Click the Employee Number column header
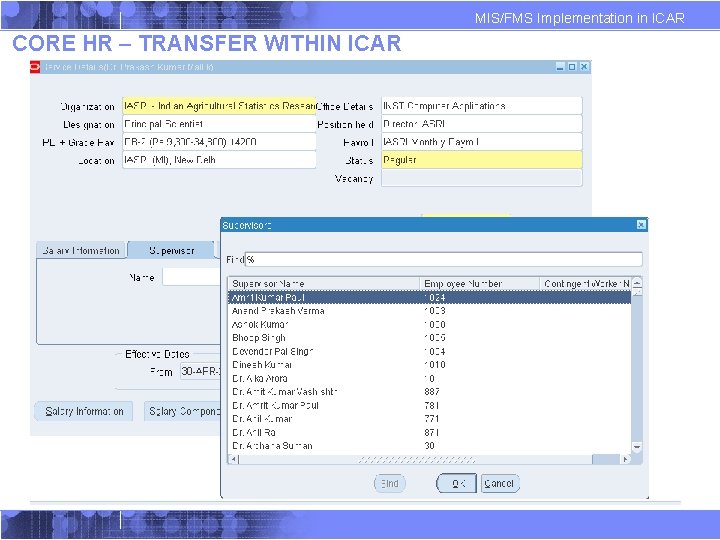The height and width of the screenshot is (540, 720). pyautogui.click(x=479, y=284)
